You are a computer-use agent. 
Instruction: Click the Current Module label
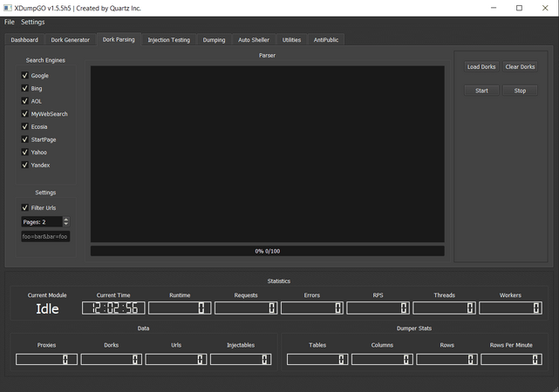coord(47,295)
